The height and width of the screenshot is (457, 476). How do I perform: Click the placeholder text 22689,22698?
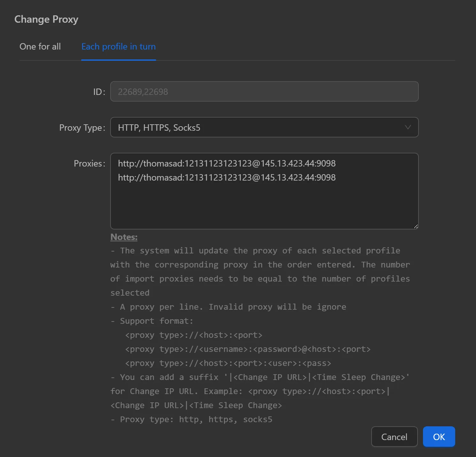coord(142,91)
